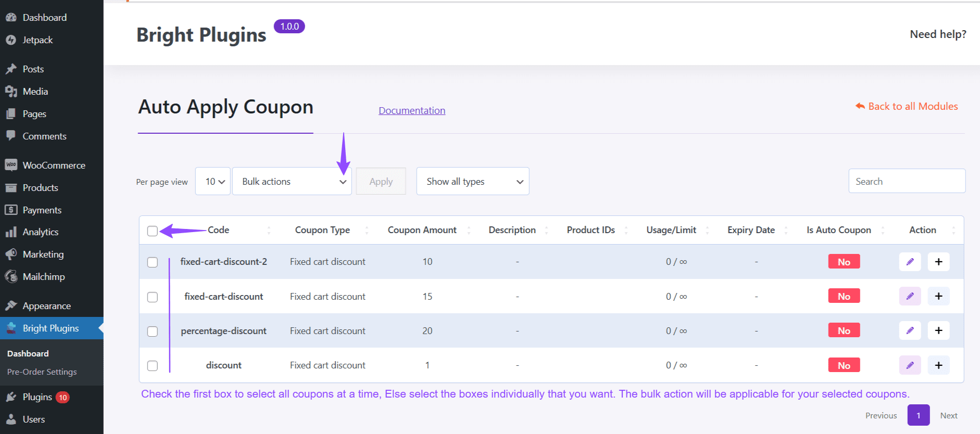Change the per page view count dropdown

click(213, 182)
